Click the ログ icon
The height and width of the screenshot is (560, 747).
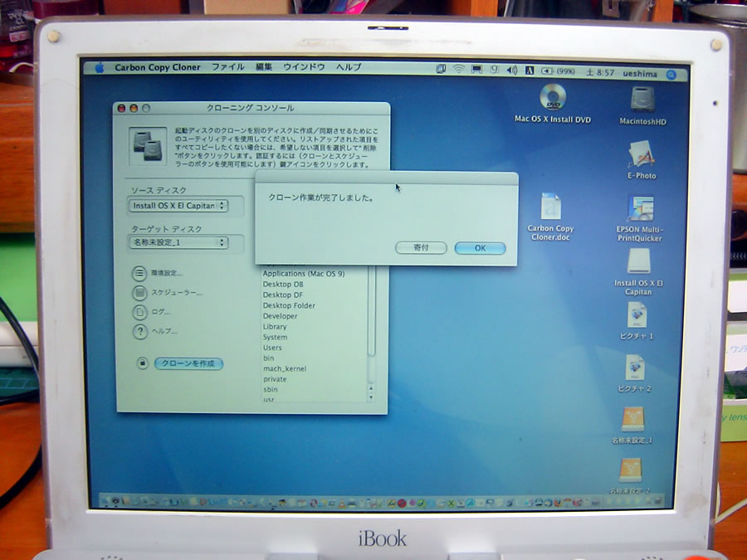click(x=139, y=313)
